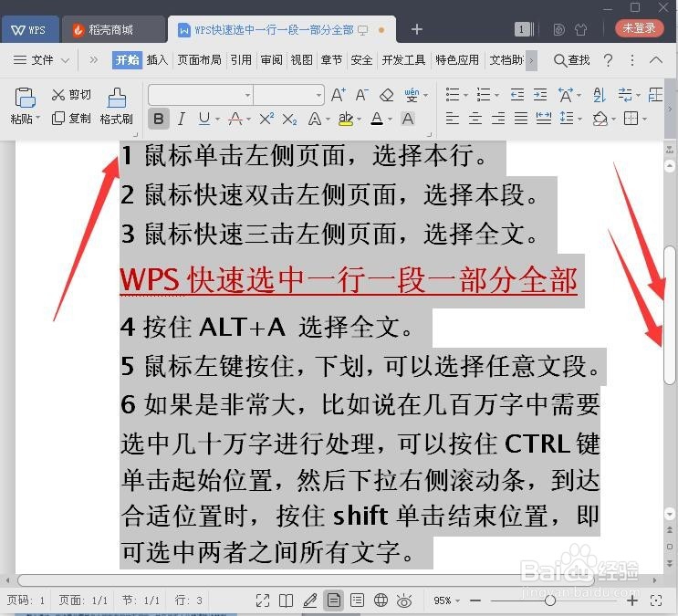Image resolution: width=678 pixels, height=616 pixels.
Task: Click the character shading A icon
Action: click(407, 119)
